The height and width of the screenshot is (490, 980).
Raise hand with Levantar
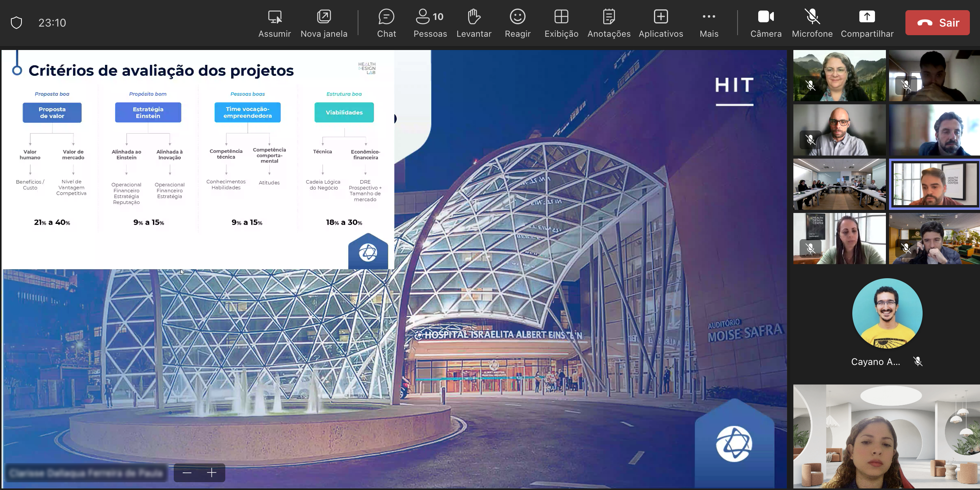point(474,23)
